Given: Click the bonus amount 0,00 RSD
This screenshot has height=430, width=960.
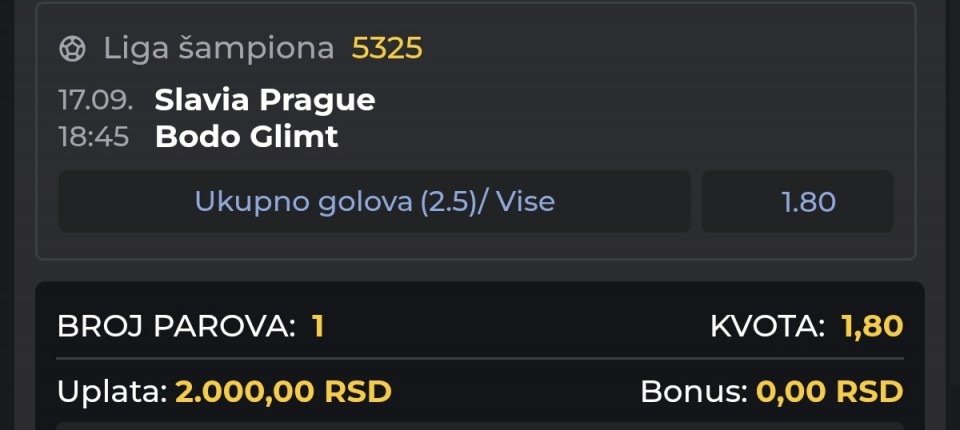Looking at the screenshot, I should (830, 391).
